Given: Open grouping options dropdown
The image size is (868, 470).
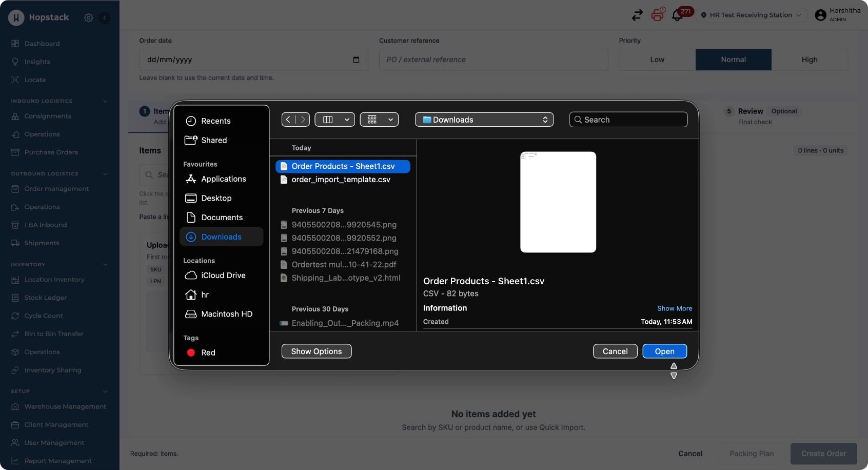Looking at the screenshot, I should (x=379, y=120).
